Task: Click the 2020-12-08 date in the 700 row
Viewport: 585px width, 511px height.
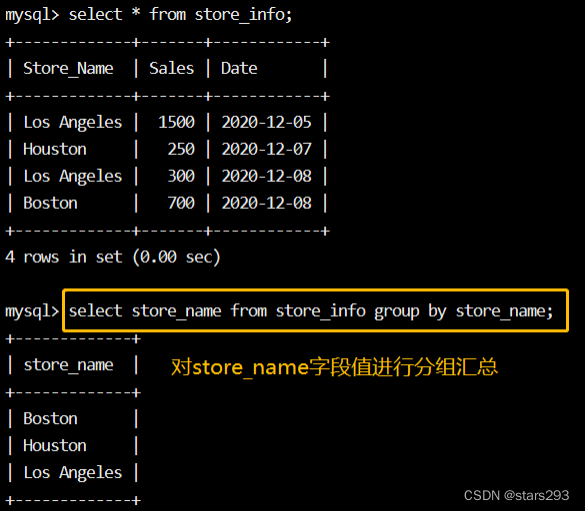Action: coord(266,203)
